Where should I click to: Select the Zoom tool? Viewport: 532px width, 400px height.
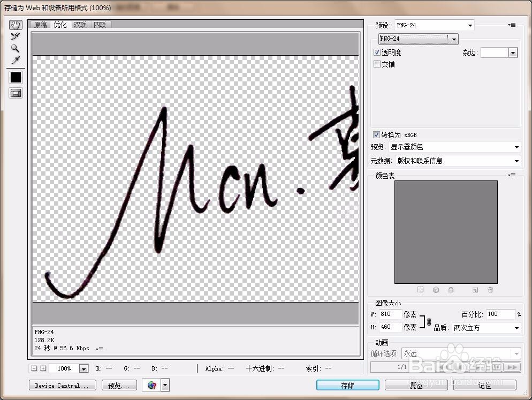point(16,48)
